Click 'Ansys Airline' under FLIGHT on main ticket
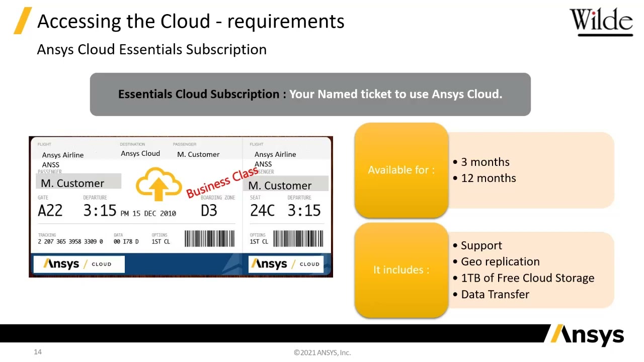 (x=63, y=155)
